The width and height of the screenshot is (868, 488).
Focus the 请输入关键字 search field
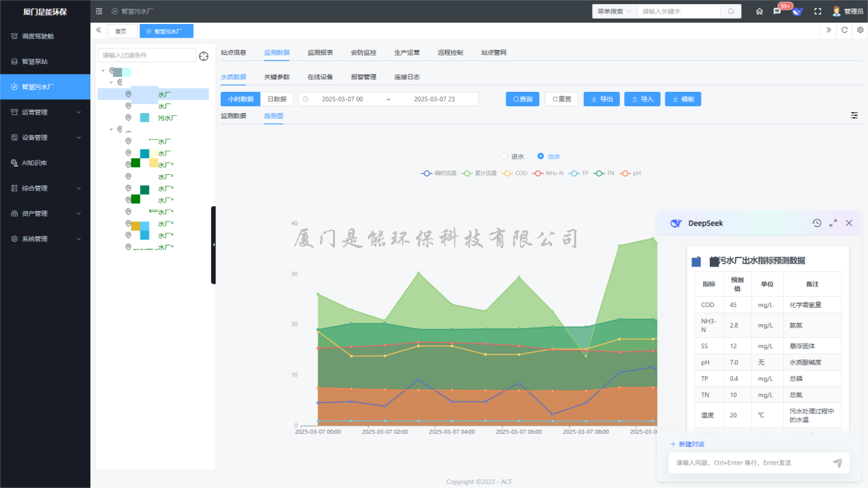(679, 11)
